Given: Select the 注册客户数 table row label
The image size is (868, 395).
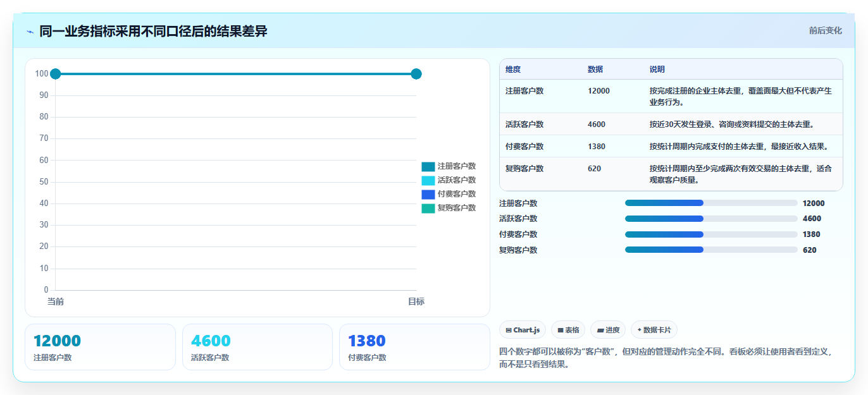Looking at the screenshot, I should click(x=524, y=91).
